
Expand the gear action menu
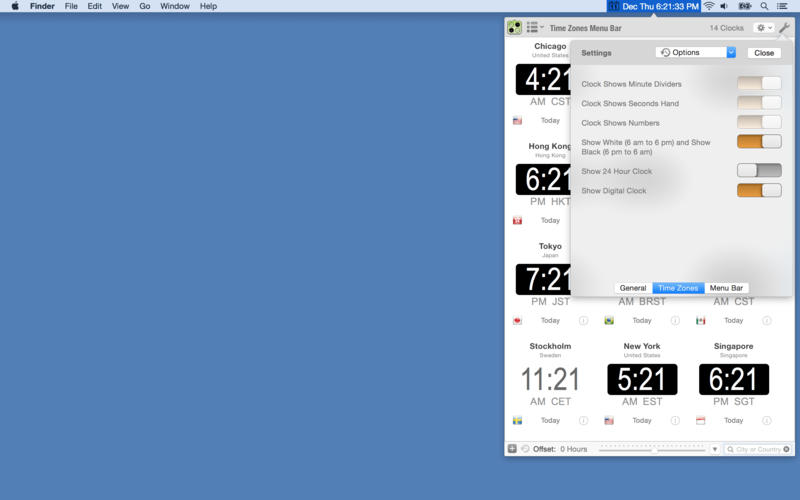(x=763, y=28)
